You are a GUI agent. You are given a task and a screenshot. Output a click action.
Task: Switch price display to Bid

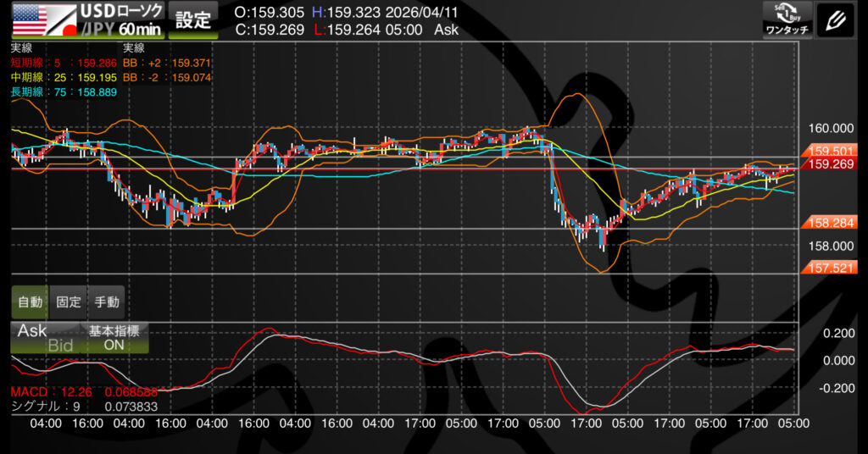point(59,346)
